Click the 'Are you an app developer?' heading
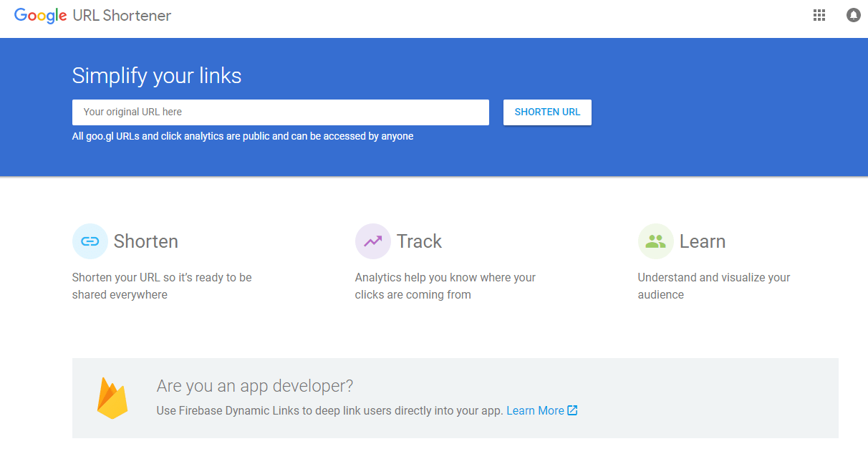 pos(255,387)
